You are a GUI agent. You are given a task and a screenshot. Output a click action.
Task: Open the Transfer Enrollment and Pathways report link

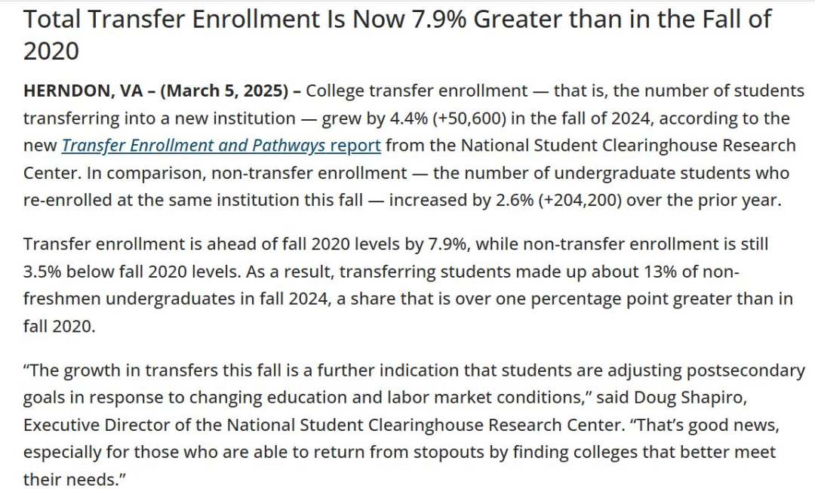pyautogui.click(x=221, y=146)
